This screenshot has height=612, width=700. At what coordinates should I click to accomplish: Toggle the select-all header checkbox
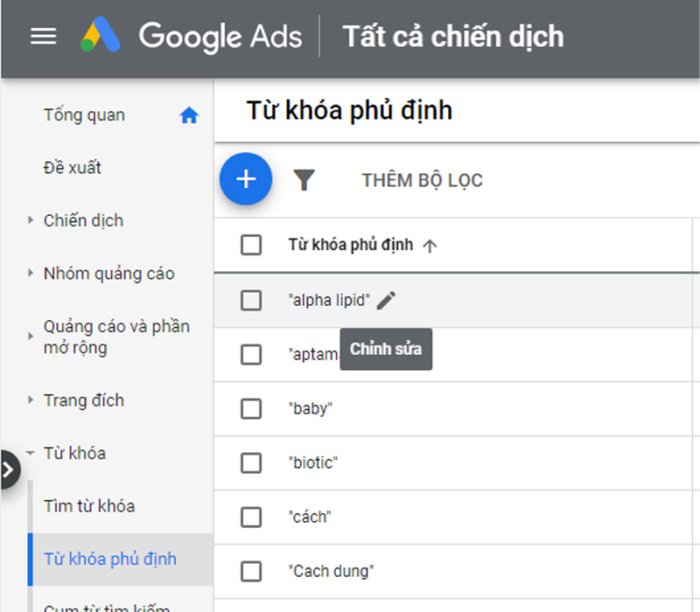click(251, 245)
